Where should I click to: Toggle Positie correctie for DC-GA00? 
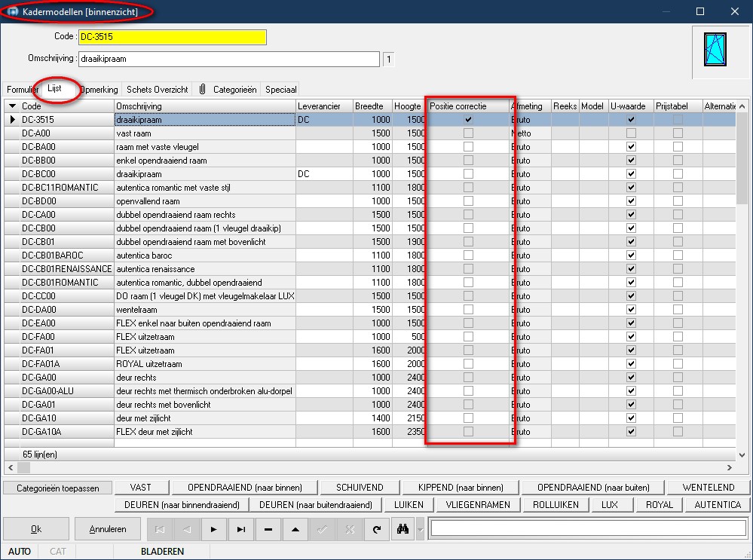468,378
